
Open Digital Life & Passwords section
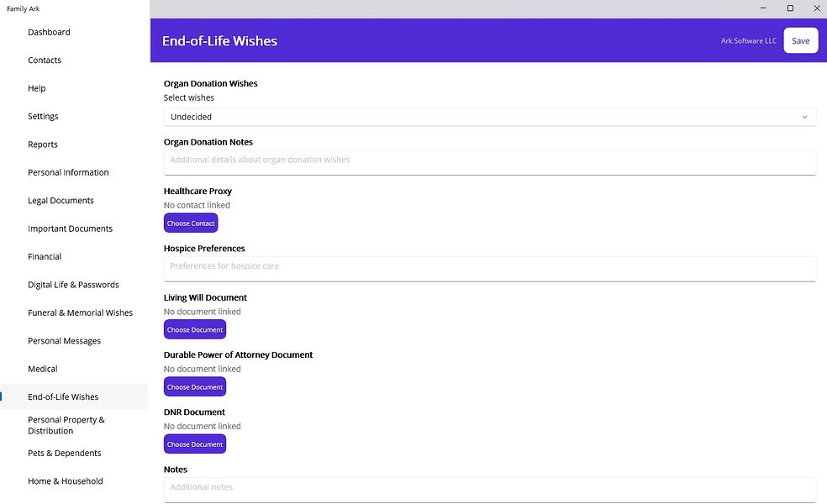point(73,285)
